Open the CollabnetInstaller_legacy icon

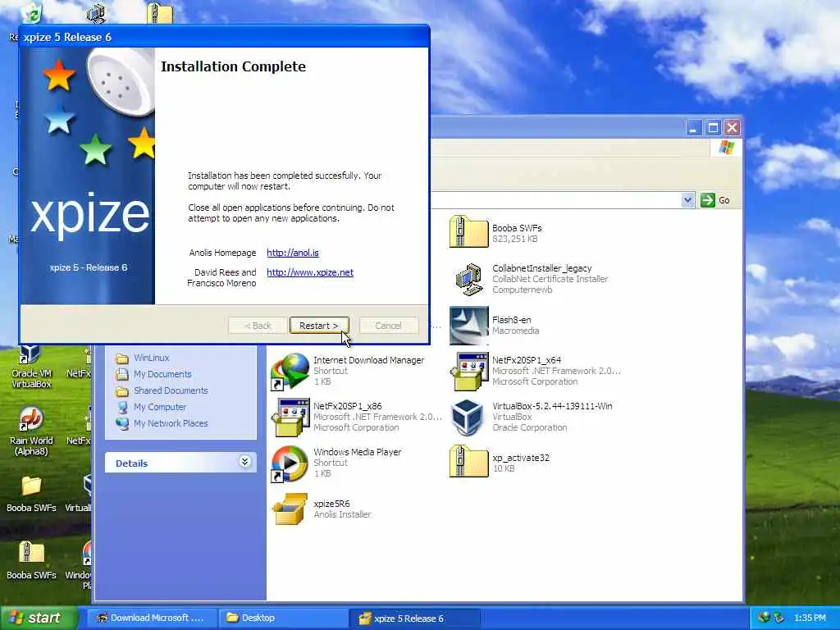[468, 279]
